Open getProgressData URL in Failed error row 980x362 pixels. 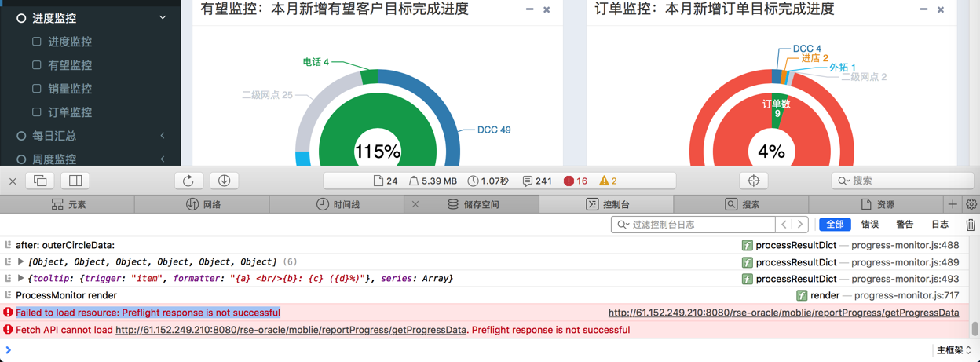[784, 313]
